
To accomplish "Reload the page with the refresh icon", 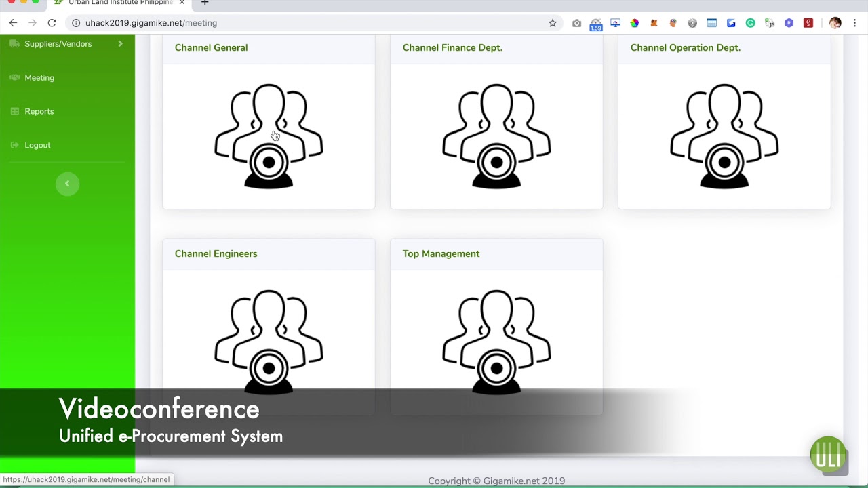I will (x=52, y=23).
